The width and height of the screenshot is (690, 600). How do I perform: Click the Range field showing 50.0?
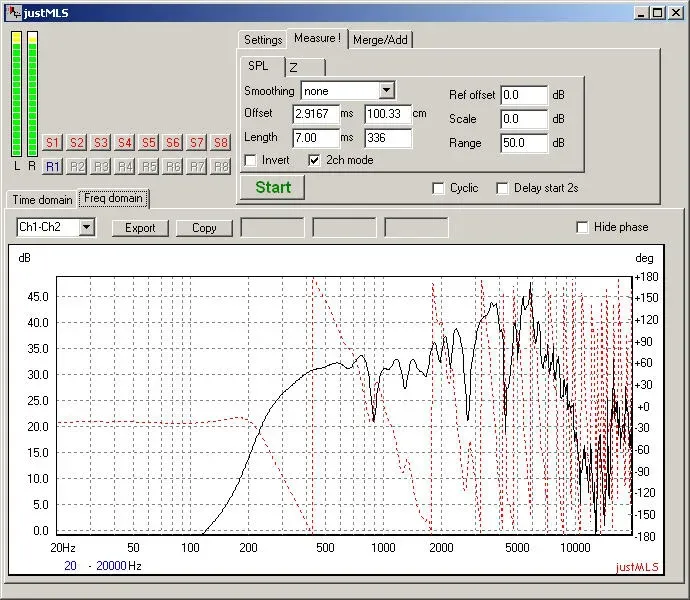[x=524, y=143]
